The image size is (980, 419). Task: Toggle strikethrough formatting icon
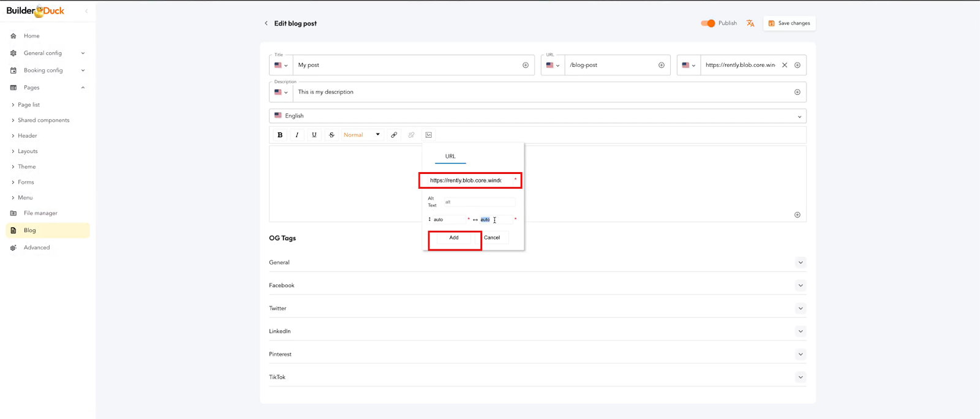tap(331, 135)
